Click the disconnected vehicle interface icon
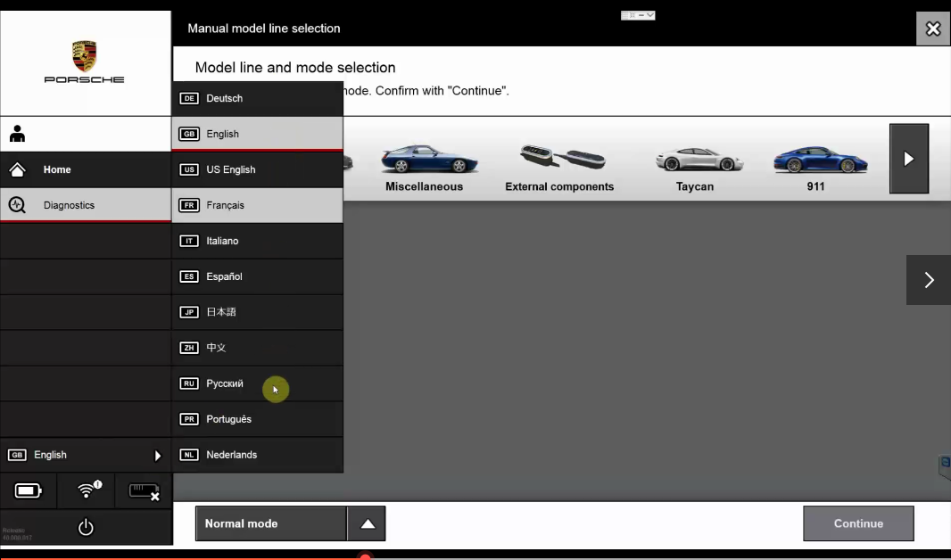Screen dimensions: 951x560 coord(143,490)
